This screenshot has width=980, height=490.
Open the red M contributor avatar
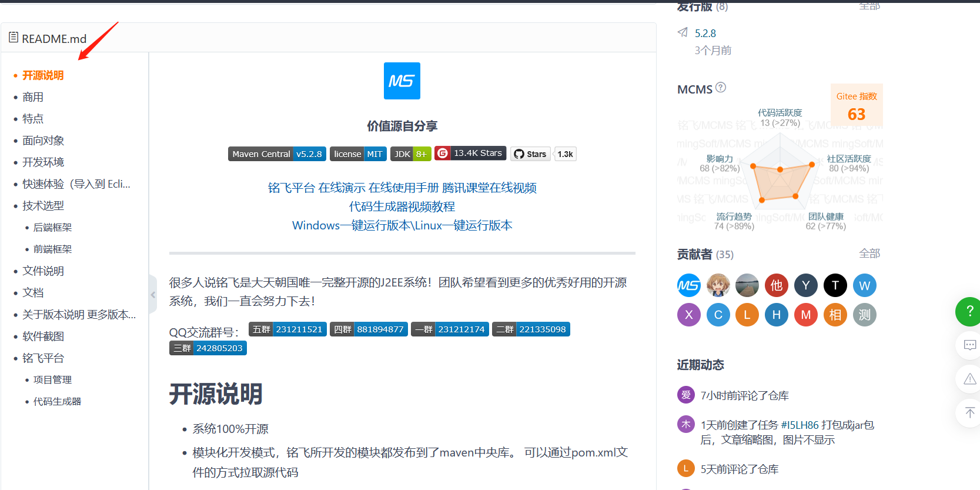click(806, 315)
